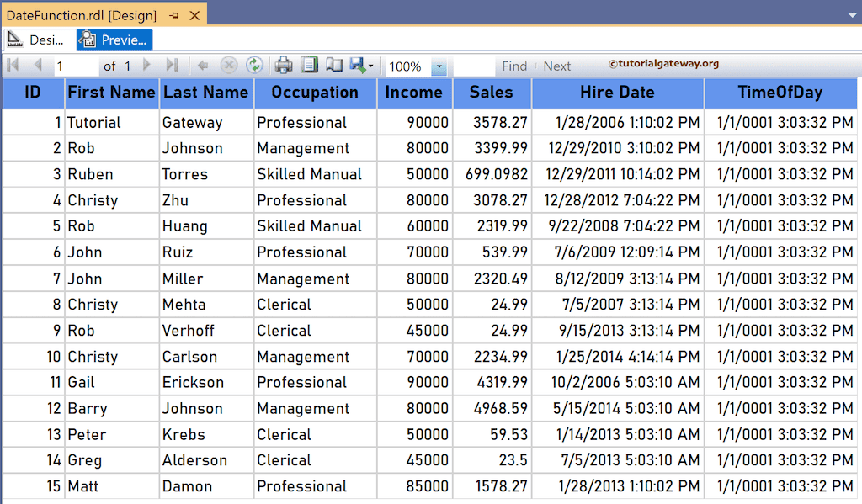Screen dimensions: 862x504
Task: Open the Export format dropdown arrow
Action: click(370, 66)
